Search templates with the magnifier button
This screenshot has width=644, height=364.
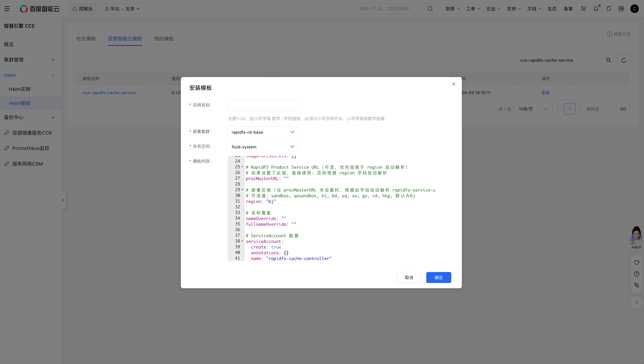[608, 60]
